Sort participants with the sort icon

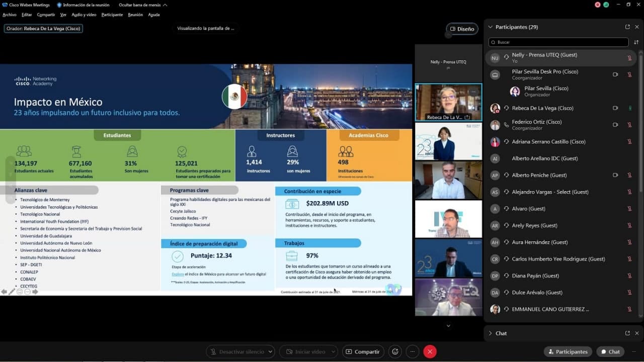coord(636,42)
